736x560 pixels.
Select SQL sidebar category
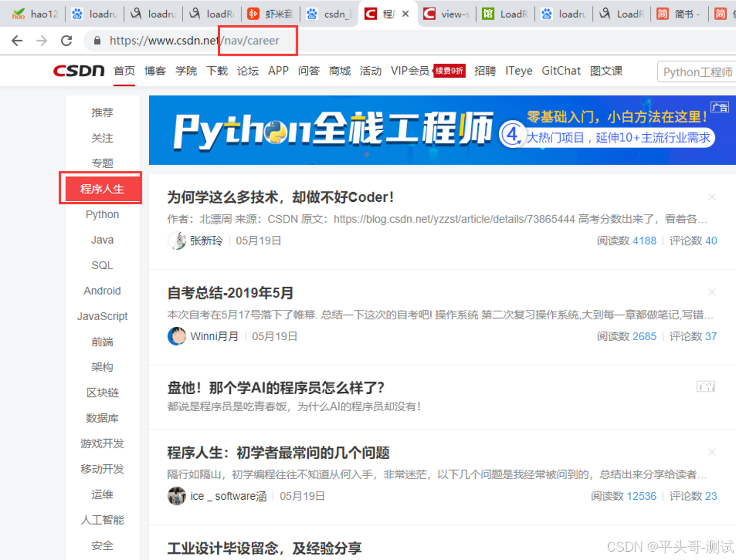click(x=102, y=265)
